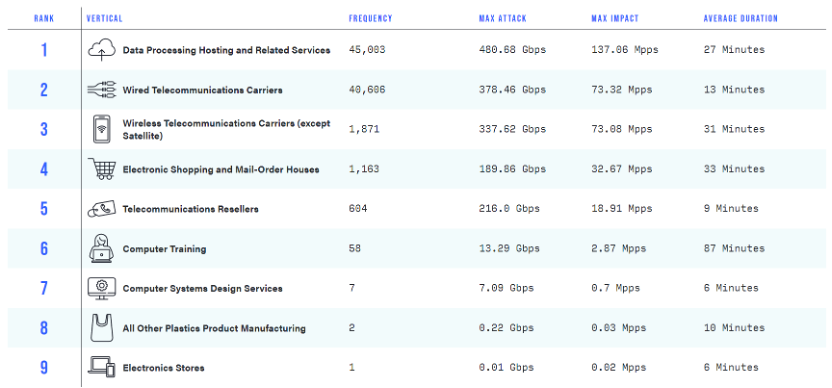Click the plastic bag icon for Plastics Manufacturing

point(101,327)
